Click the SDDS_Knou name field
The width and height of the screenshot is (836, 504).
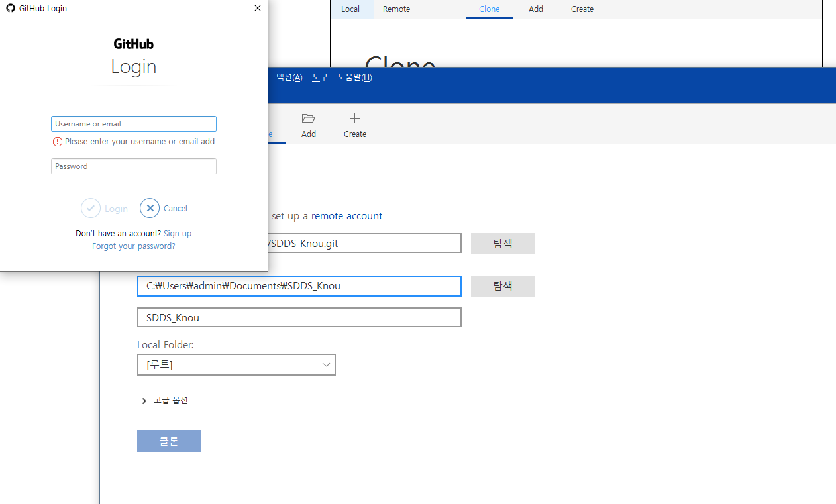pyautogui.click(x=299, y=317)
